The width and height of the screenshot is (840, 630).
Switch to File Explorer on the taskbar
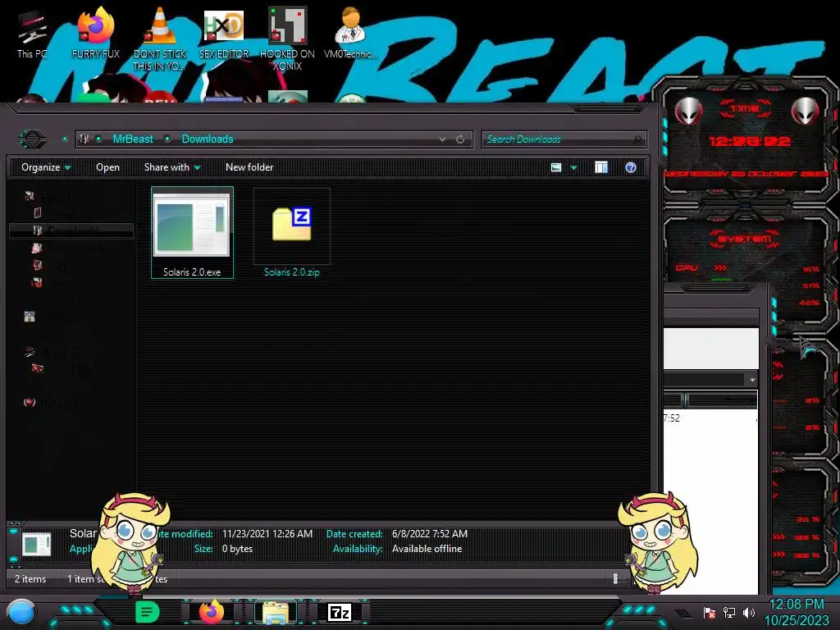coord(276,612)
